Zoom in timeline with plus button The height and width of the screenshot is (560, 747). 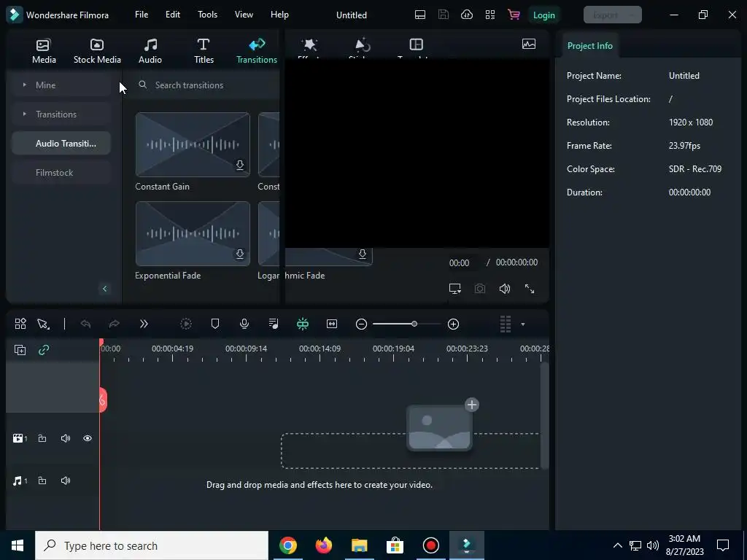[x=454, y=324]
